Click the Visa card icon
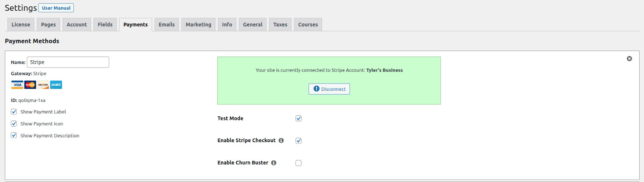644x182 pixels. [x=17, y=85]
